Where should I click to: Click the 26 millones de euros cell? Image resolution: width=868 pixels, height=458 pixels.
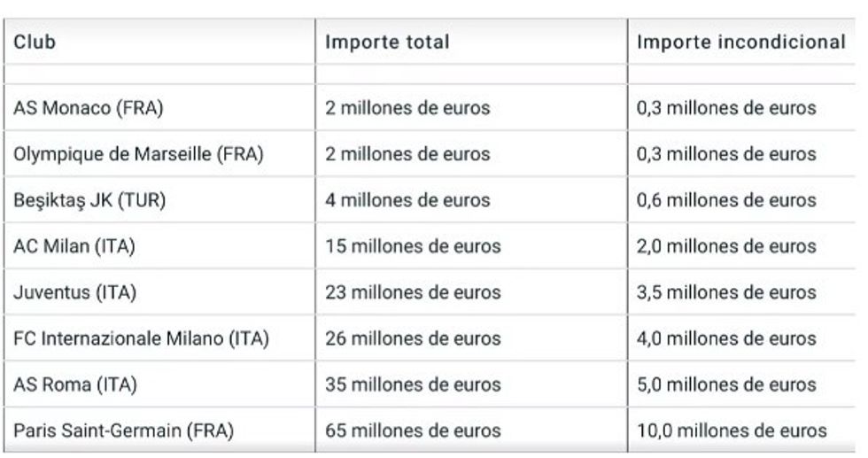(413, 338)
